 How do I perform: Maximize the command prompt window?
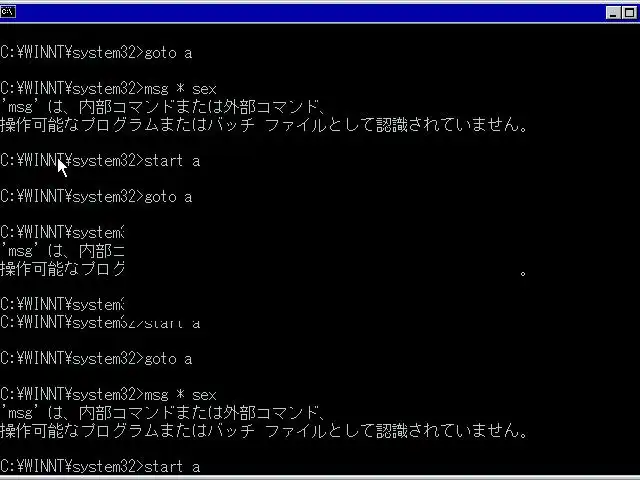click(x=629, y=13)
